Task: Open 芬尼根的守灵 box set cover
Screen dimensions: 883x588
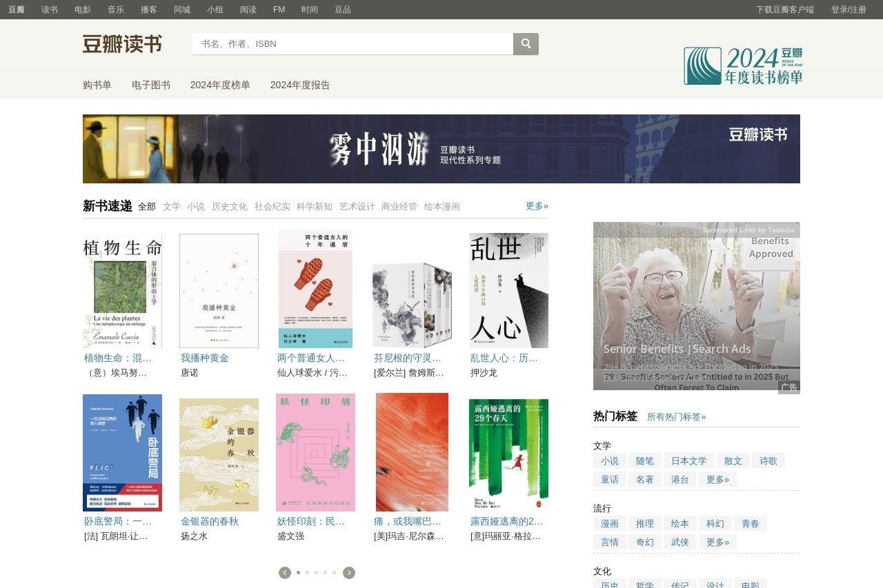Action: pyautogui.click(x=412, y=305)
